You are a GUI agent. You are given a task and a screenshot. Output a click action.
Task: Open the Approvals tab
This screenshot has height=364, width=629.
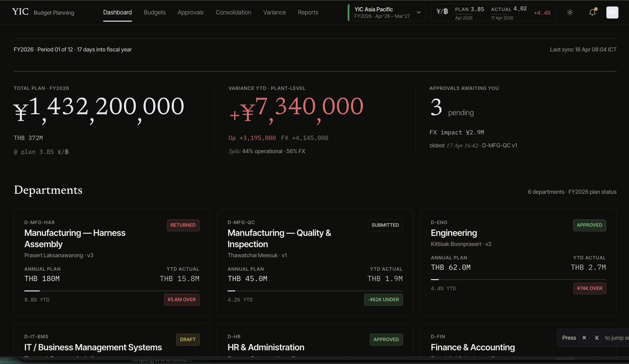click(x=190, y=13)
